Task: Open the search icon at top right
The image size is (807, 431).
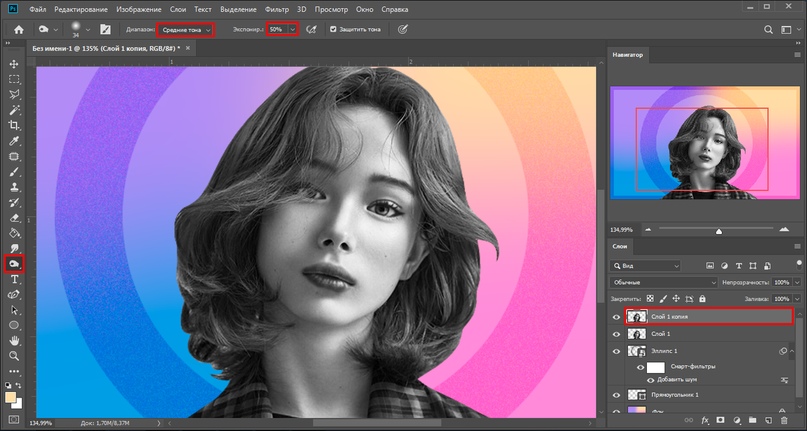Action: 768,30
